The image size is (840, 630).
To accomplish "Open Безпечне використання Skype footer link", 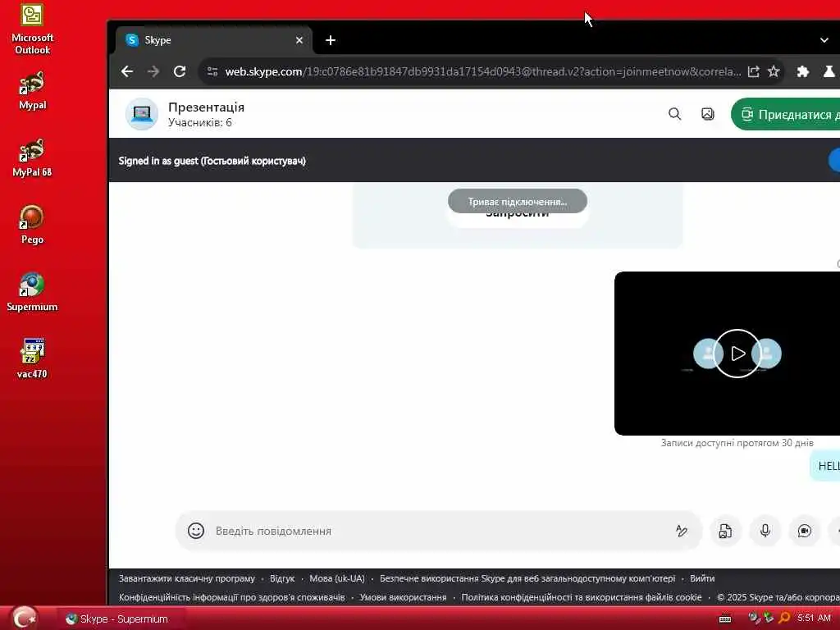I will click(x=527, y=578).
